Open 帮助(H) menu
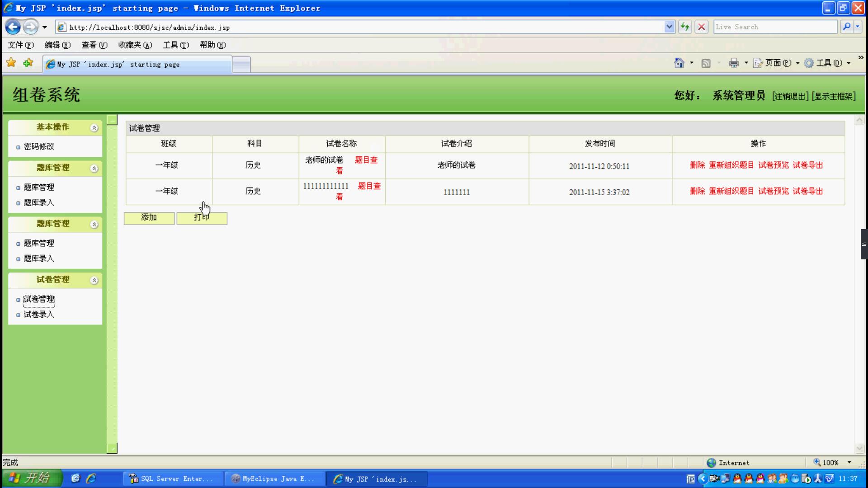The height and width of the screenshot is (488, 868). [x=212, y=45]
